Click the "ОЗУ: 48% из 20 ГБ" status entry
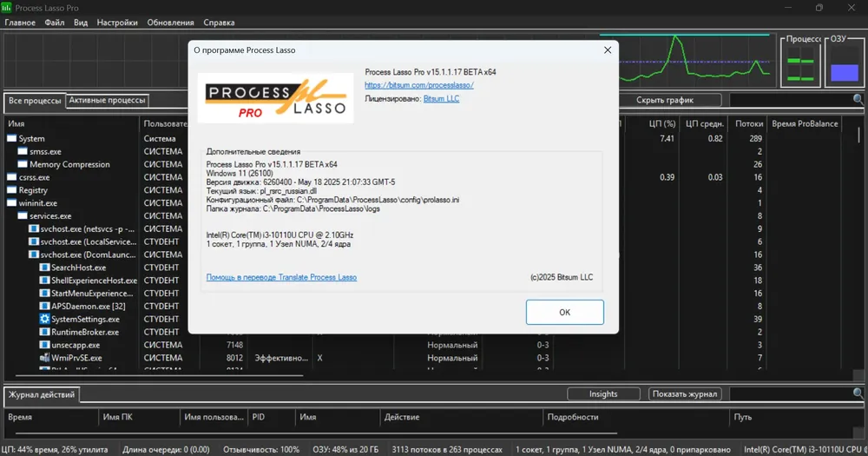 click(x=345, y=449)
